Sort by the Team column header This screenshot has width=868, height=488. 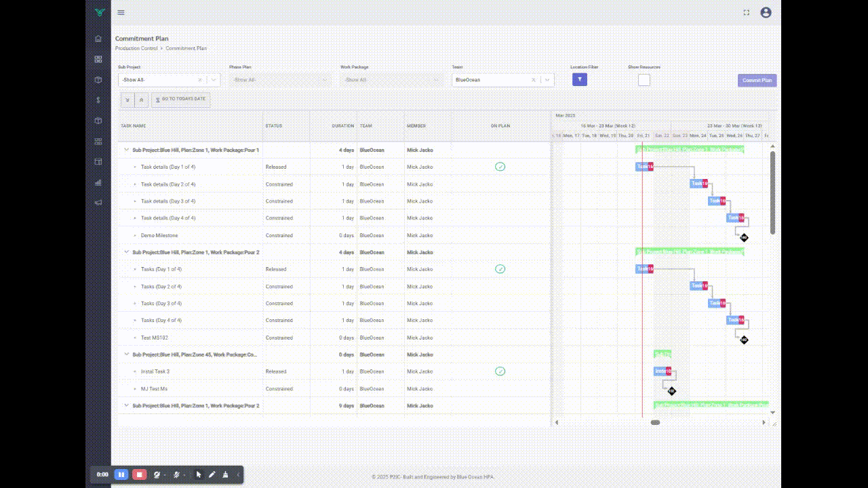pos(366,126)
